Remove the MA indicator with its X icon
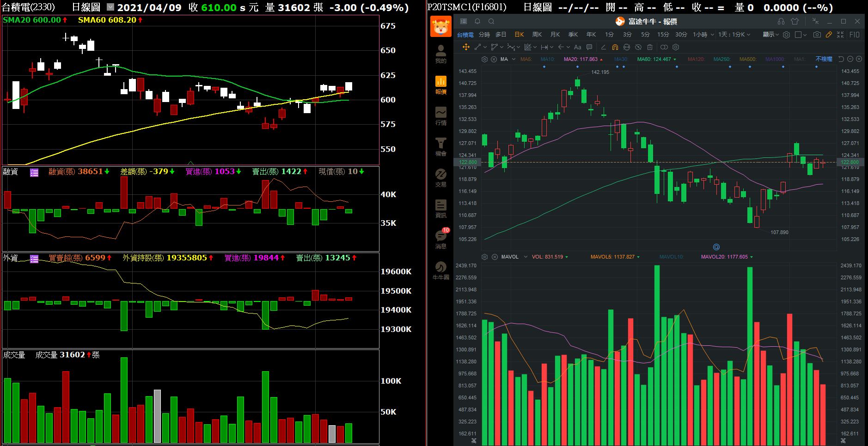This screenshot has width=868, height=446. click(x=494, y=59)
